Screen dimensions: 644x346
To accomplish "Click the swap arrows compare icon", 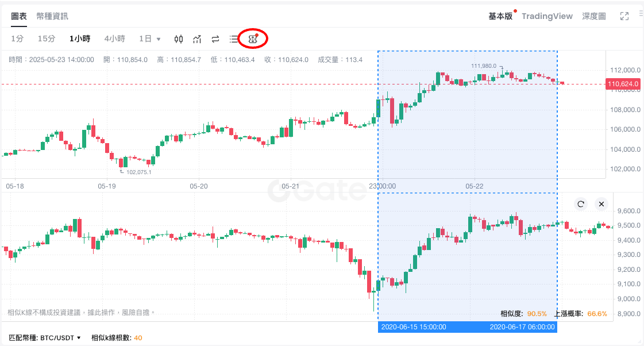I will (215, 39).
